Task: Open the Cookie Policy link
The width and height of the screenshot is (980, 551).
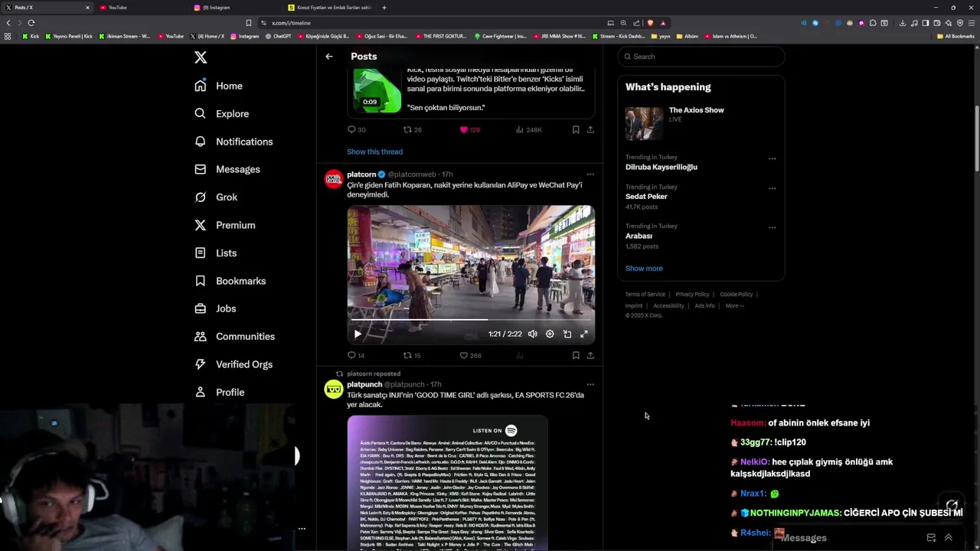Action: point(736,295)
